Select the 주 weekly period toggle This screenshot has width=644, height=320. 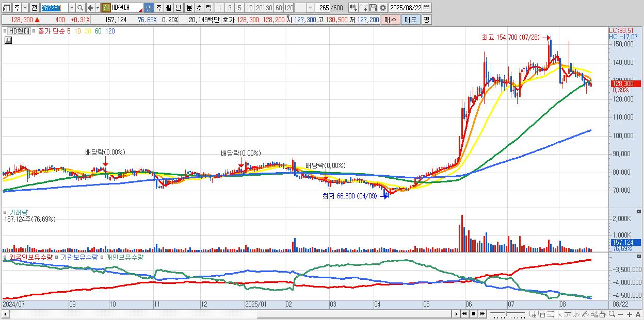coord(158,8)
